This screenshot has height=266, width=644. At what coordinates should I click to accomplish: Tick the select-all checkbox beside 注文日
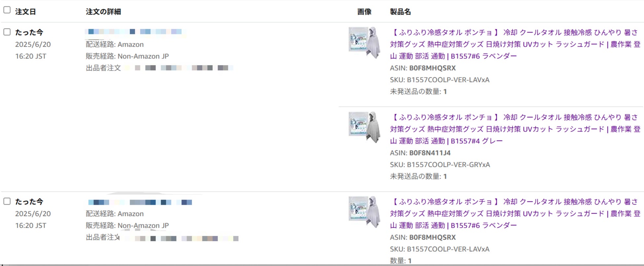7,10
